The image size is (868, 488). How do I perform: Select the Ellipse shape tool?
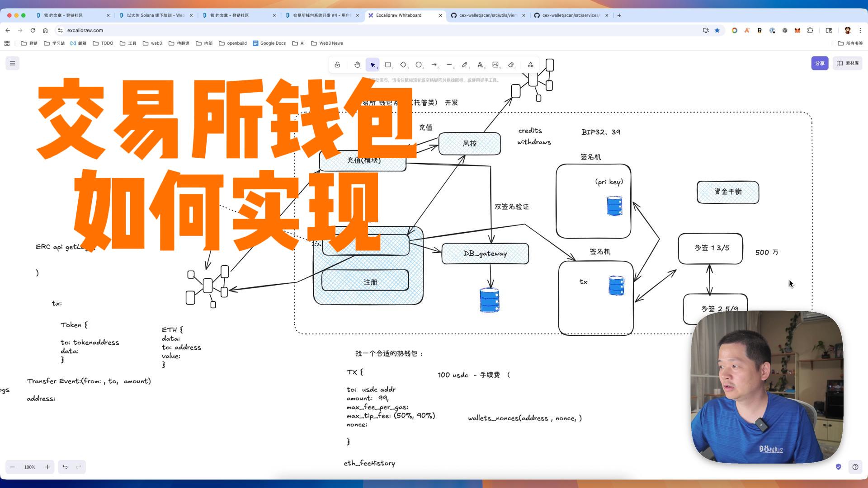point(419,65)
